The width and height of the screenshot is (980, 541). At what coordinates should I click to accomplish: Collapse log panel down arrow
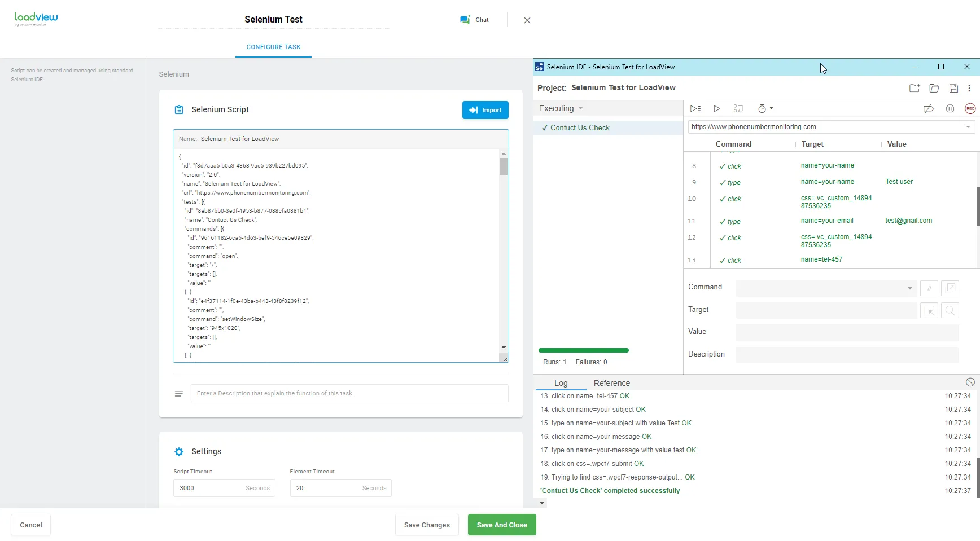[542, 503]
